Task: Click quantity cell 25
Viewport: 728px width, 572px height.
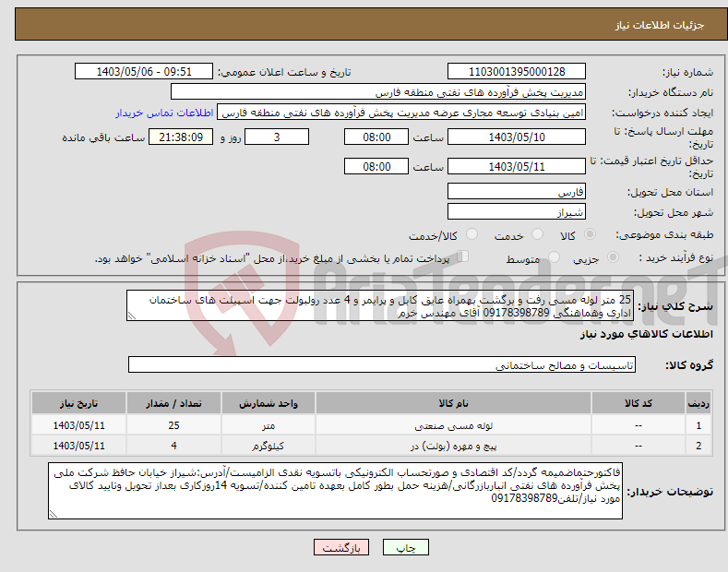Action: point(173,425)
